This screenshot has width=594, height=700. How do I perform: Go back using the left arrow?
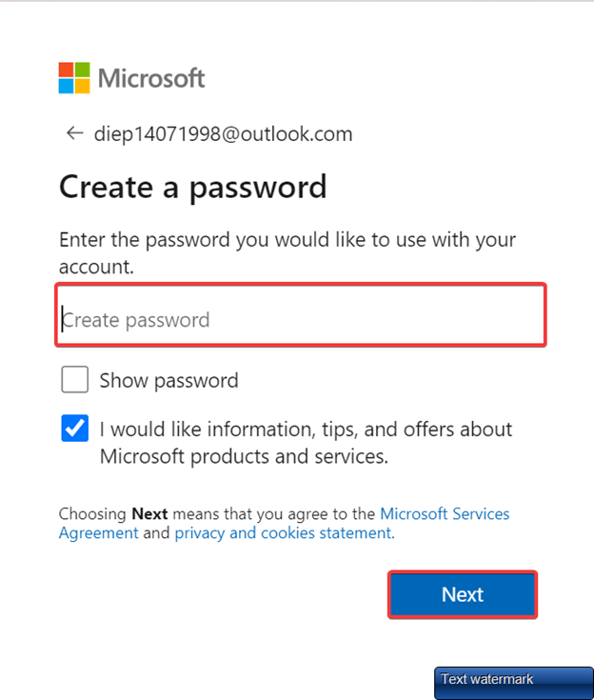(74, 133)
